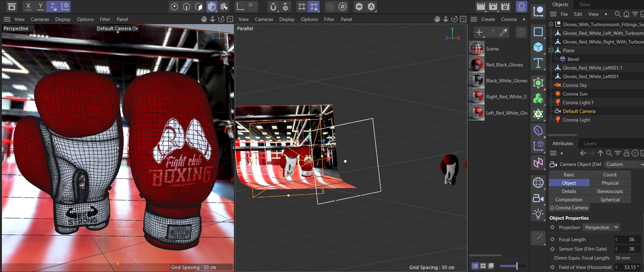Open the Rectangle spline tool icon

[x=538, y=32]
